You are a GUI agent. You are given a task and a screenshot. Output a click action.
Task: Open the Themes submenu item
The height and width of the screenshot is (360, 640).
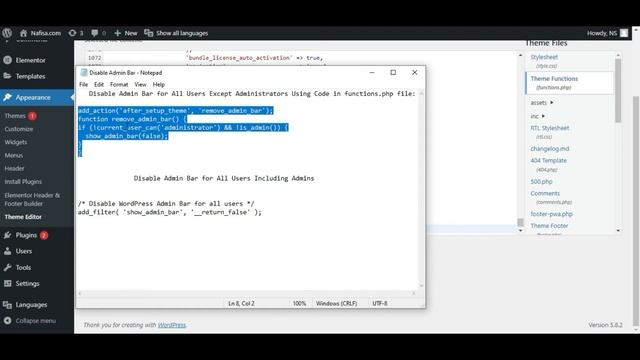pyautogui.click(x=15, y=116)
